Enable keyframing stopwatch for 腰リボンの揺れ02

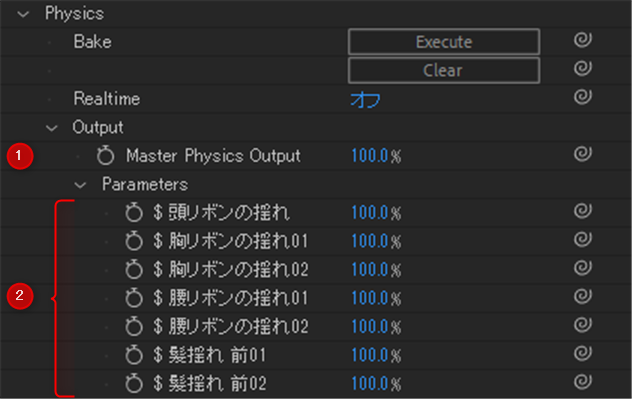pos(134,326)
